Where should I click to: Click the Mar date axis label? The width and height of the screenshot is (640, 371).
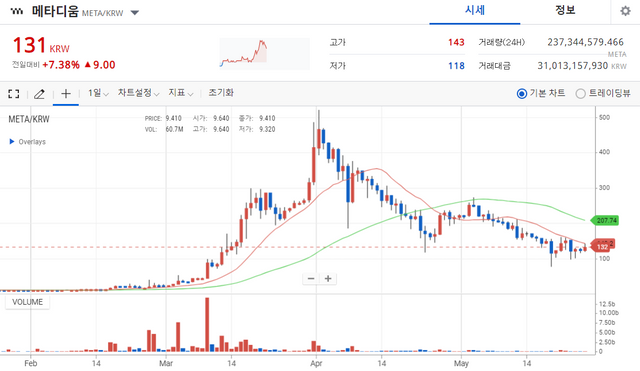click(166, 363)
